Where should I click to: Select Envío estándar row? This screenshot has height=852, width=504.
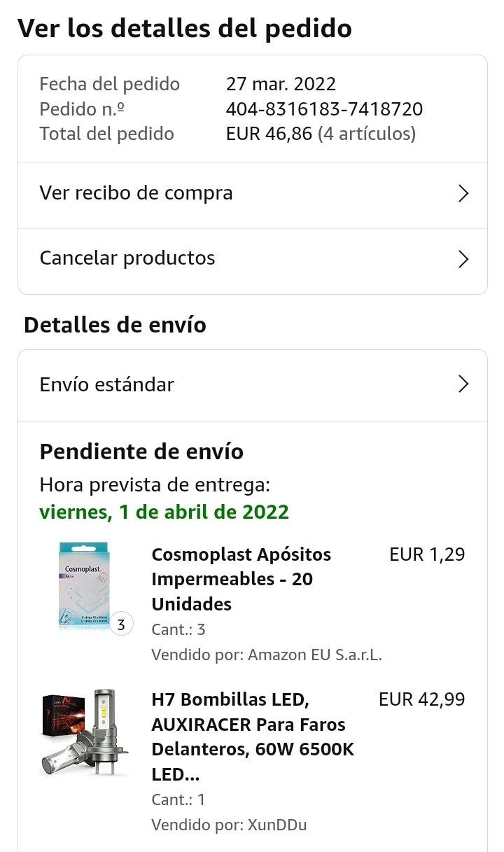pyautogui.click(x=253, y=386)
